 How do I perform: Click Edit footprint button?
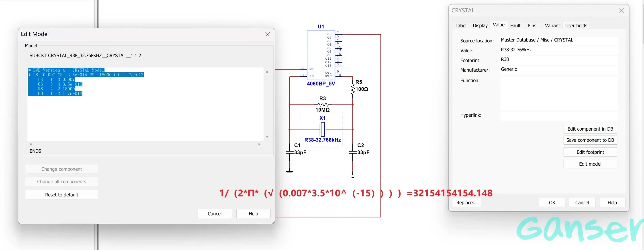(590, 152)
